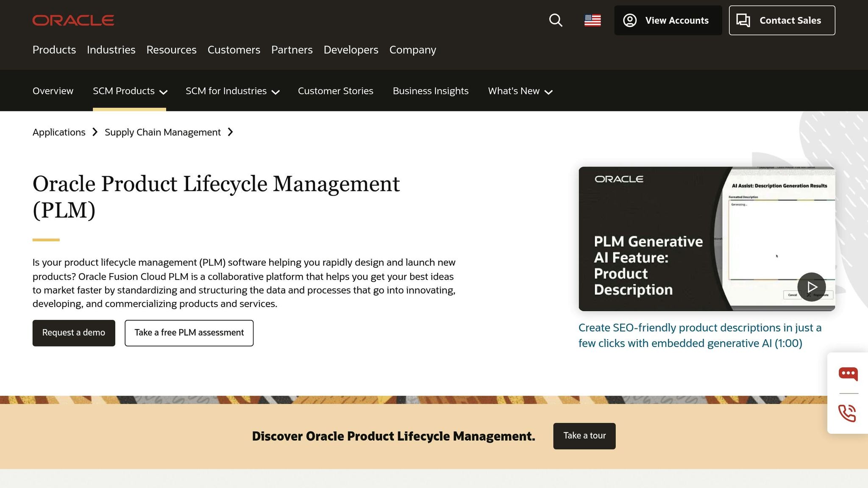The height and width of the screenshot is (488, 868).
Task: Open the chat assistant icon
Action: [x=848, y=374]
